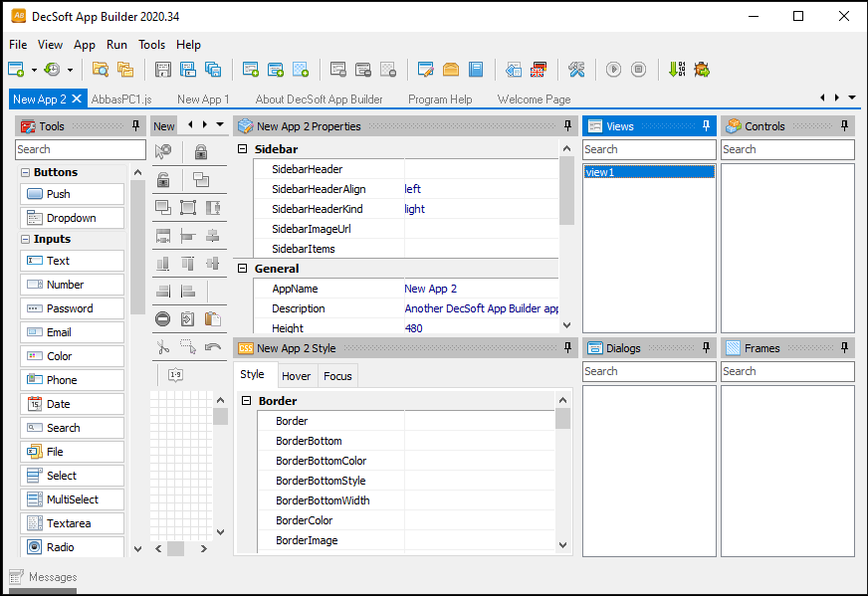Viewport: 868px width, 596px height.
Task: Click the British flag languages icon
Action: click(539, 70)
